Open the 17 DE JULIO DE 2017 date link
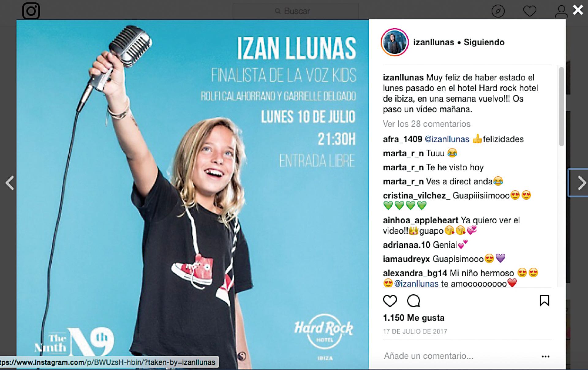Screen dimensions: 588x370 coord(415,331)
